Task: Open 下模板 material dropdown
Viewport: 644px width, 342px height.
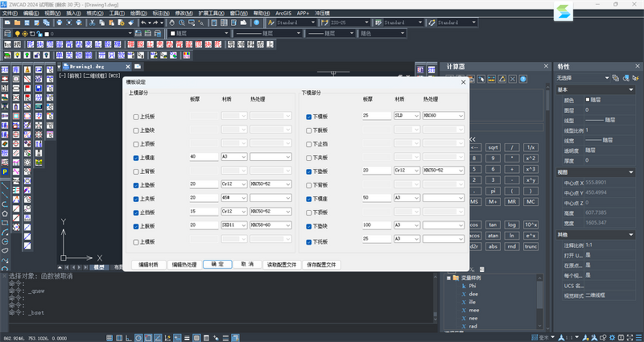Action: click(x=407, y=115)
